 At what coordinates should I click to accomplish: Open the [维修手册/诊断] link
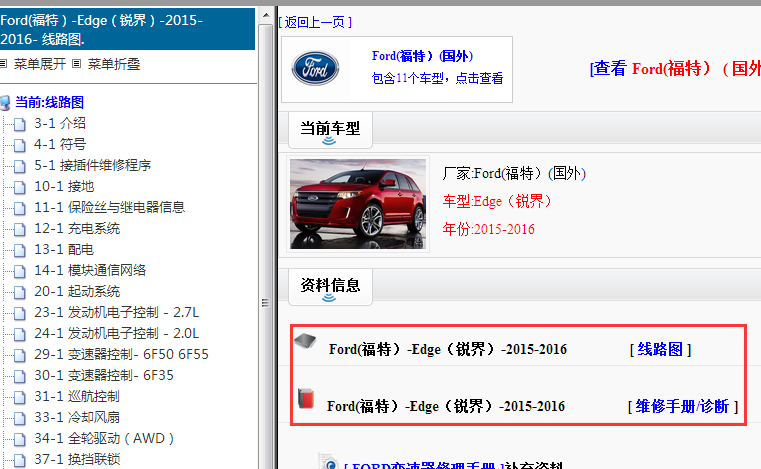[x=683, y=406]
